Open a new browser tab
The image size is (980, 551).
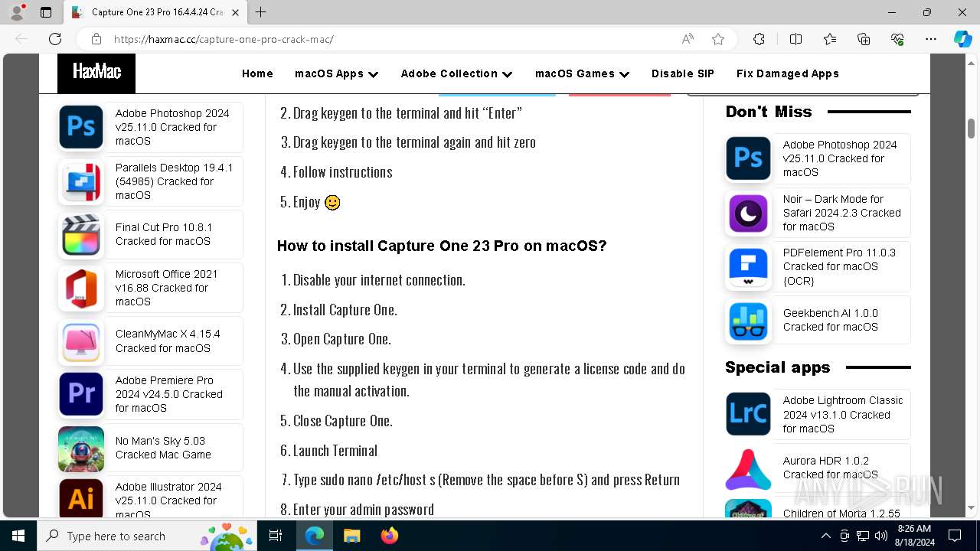(x=261, y=12)
